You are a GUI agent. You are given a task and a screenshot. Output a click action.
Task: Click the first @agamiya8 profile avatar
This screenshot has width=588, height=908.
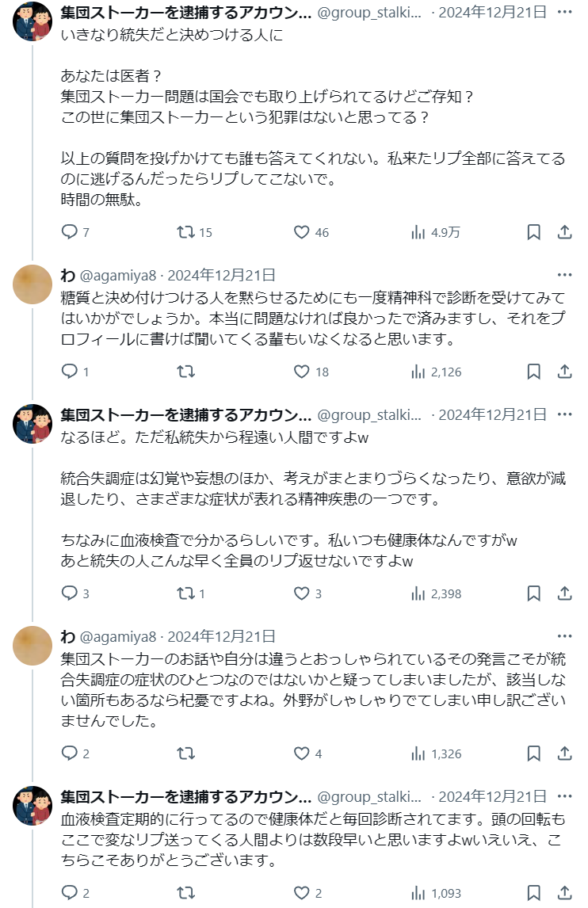click(32, 284)
